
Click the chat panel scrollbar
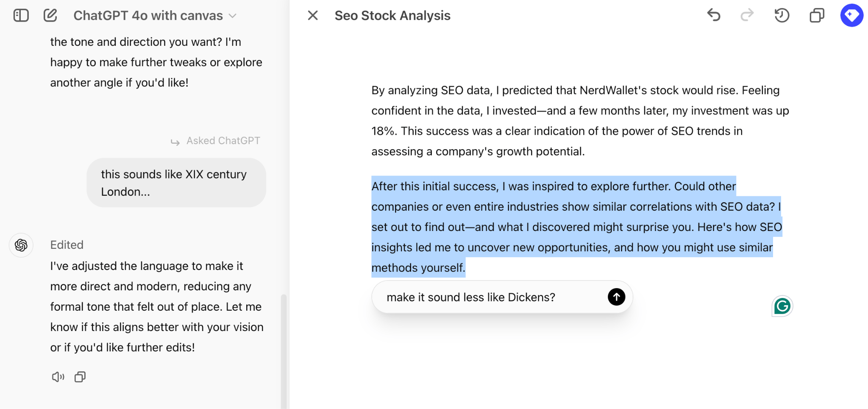click(x=284, y=348)
